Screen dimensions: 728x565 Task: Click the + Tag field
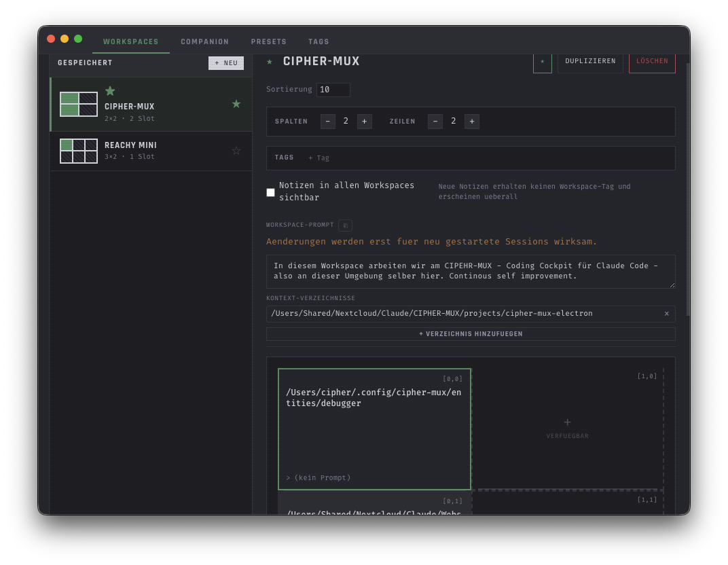[319, 158]
